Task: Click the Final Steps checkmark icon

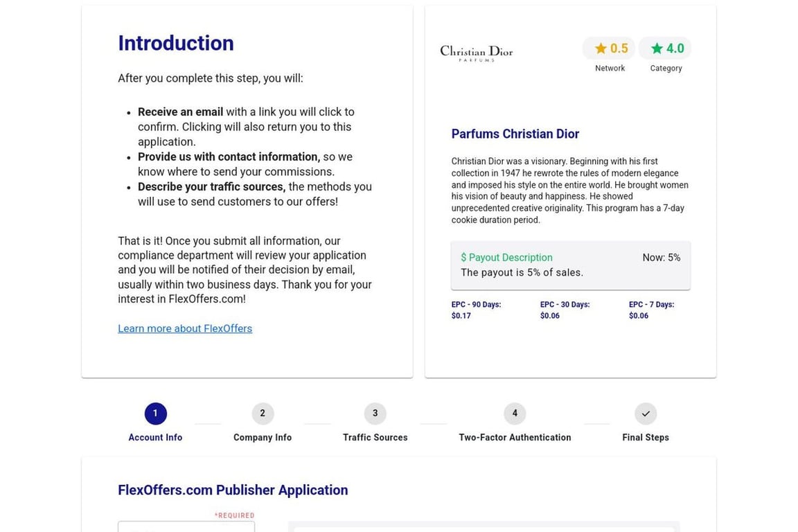Action: point(646,414)
